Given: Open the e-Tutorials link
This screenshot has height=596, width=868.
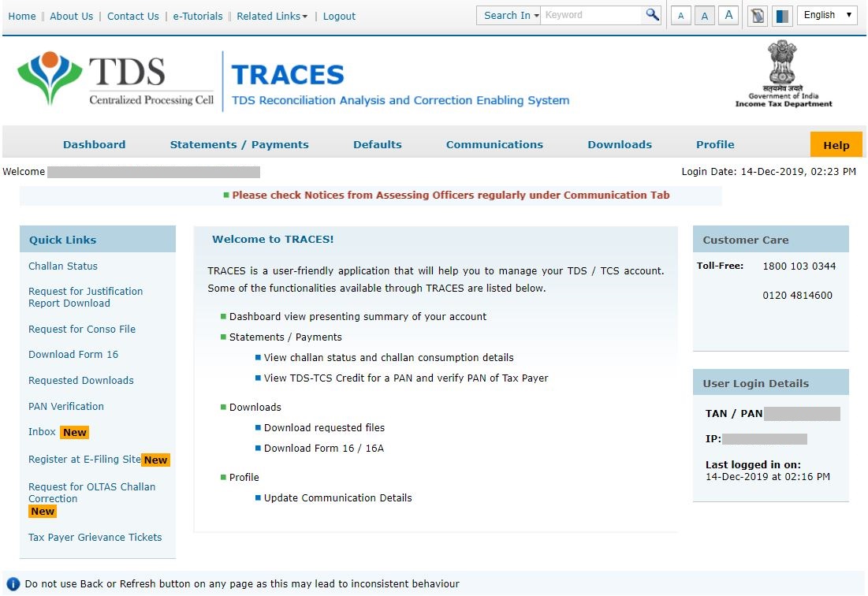Looking at the screenshot, I should 198,16.
